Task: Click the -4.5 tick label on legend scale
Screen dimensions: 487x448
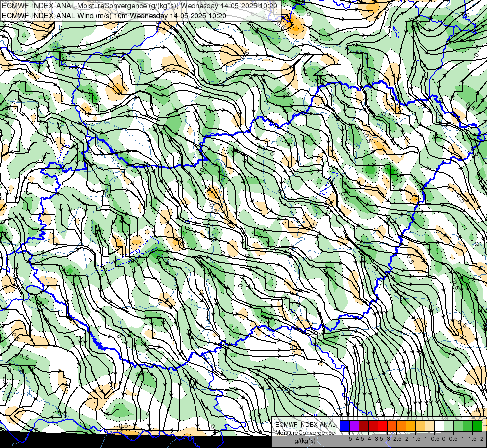Action: [x=359, y=439]
